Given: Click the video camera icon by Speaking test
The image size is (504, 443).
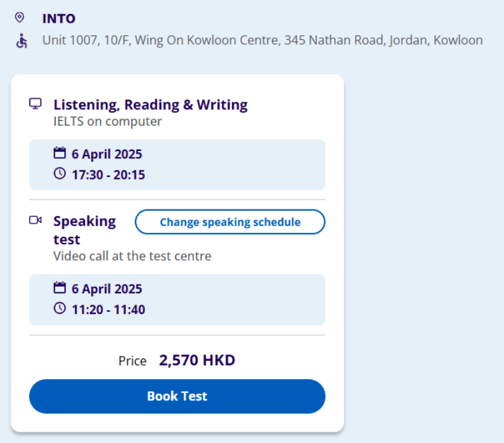Looking at the screenshot, I should coord(35,220).
